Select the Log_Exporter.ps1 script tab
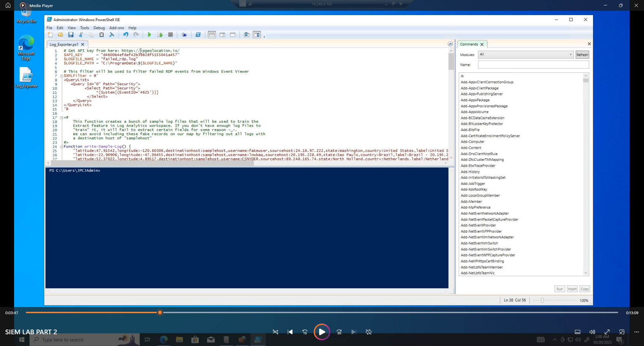 click(64, 44)
